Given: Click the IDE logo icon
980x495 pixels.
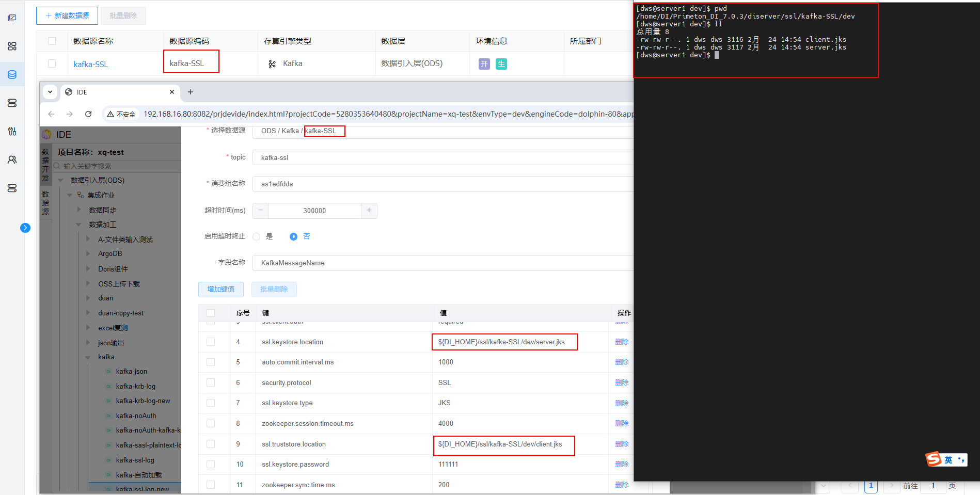Looking at the screenshot, I should (x=47, y=135).
